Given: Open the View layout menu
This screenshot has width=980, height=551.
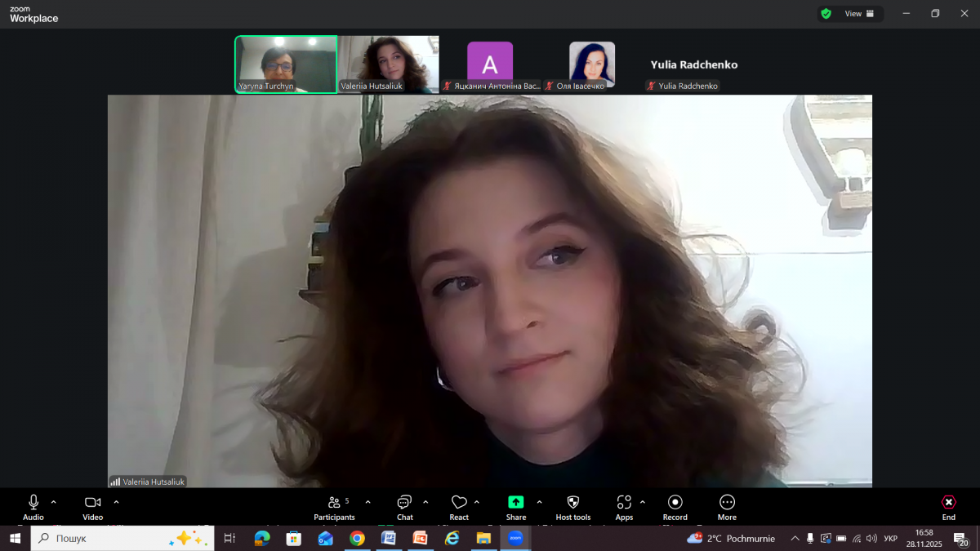Looking at the screenshot, I should 859,14.
